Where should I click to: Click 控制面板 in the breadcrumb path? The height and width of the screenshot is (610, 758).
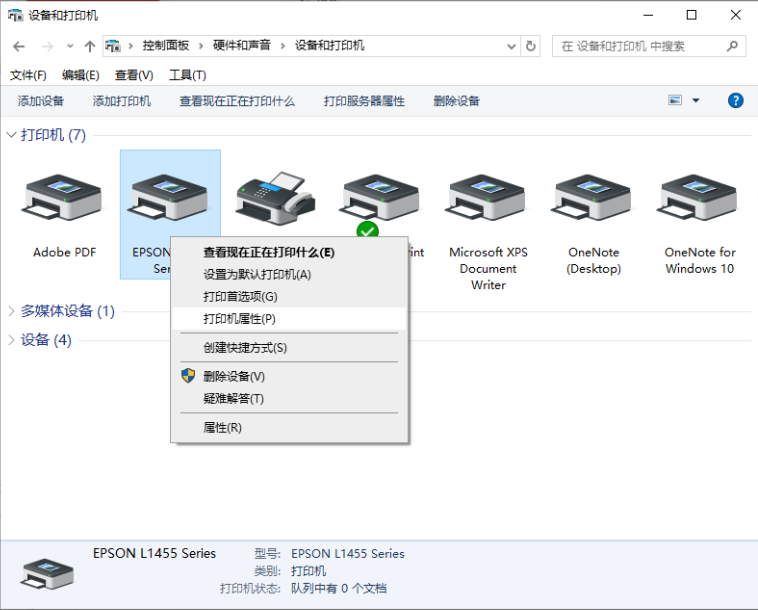click(x=165, y=46)
